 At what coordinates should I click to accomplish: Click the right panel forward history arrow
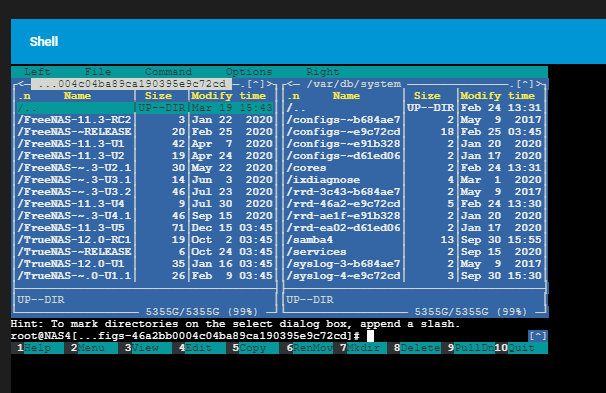coord(538,84)
